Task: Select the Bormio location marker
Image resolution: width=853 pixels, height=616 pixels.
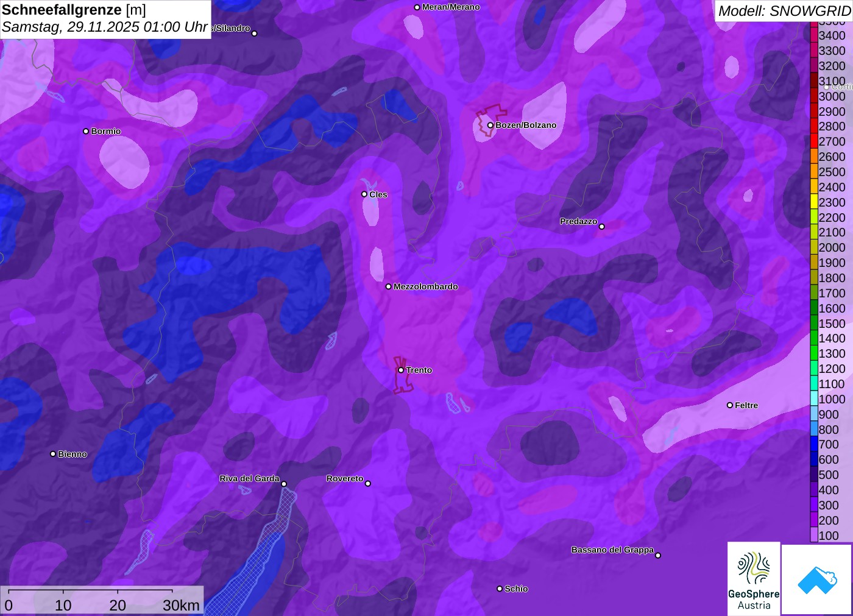Action: click(x=86, y=131)
